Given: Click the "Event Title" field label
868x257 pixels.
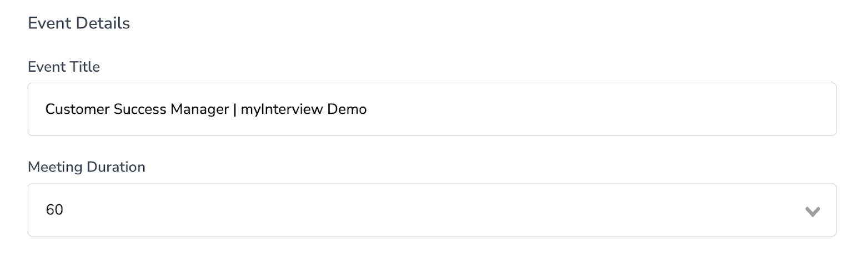Looking at the screenshot, I should coord(64,67).
